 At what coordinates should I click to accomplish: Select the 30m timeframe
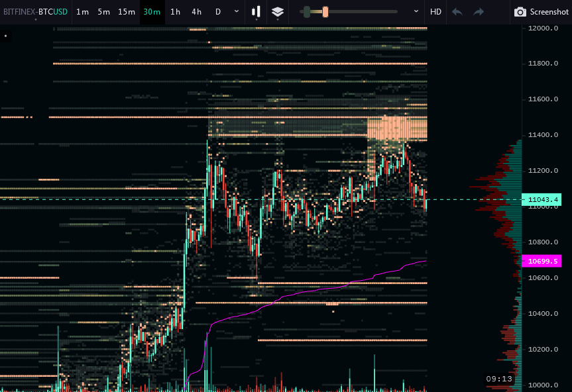[152, 12]
